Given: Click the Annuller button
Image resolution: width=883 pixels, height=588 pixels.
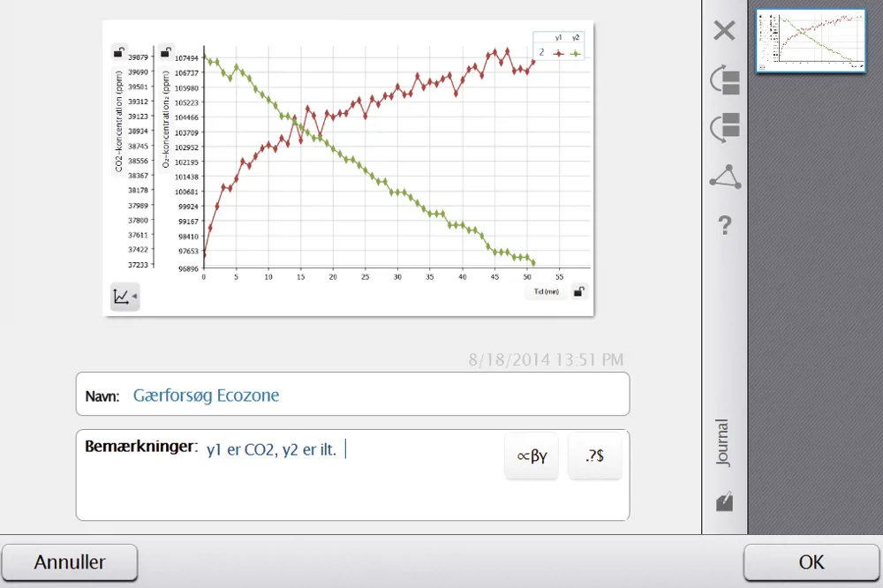Looking at the screenshot, I should pyautogui.click(x=70, y=562).
